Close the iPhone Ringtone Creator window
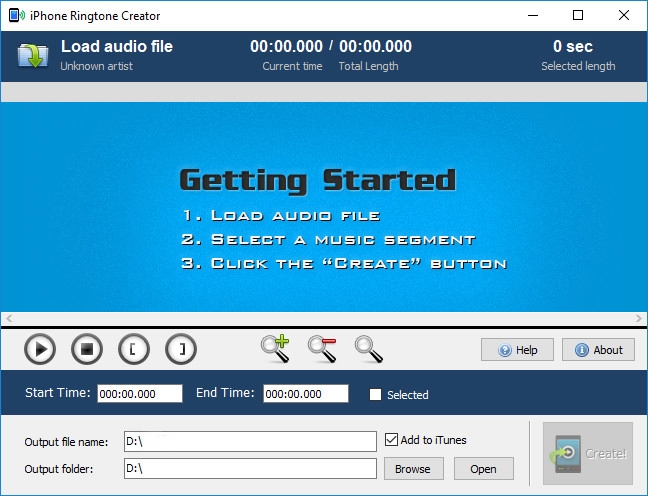The height and width of the screenshot is (496, 648). [x=624, y=16]
